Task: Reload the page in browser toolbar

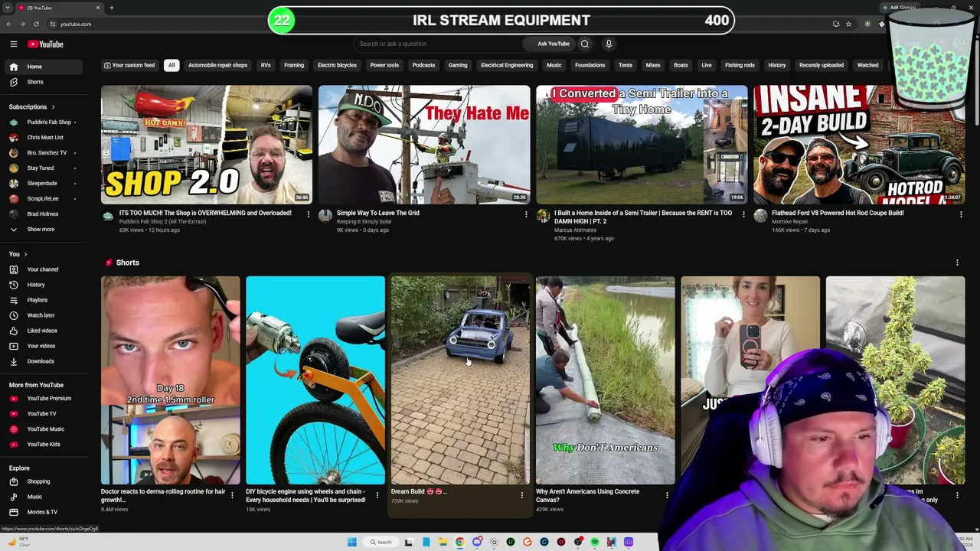Action: [x=36, y=24]
